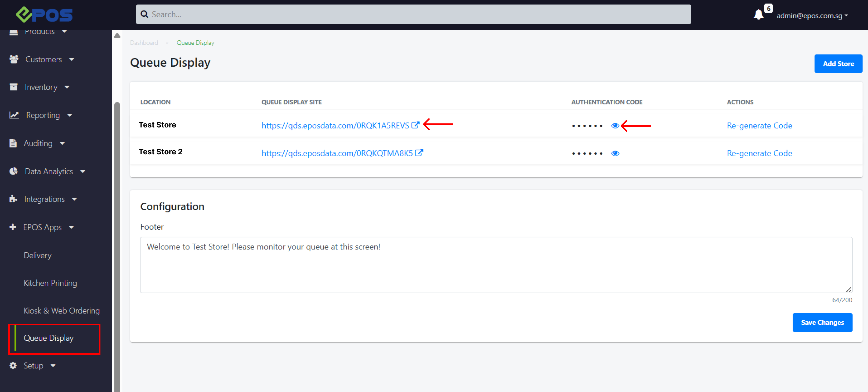
Task: Click the notification bell icon
Action: tap(758, 15)
